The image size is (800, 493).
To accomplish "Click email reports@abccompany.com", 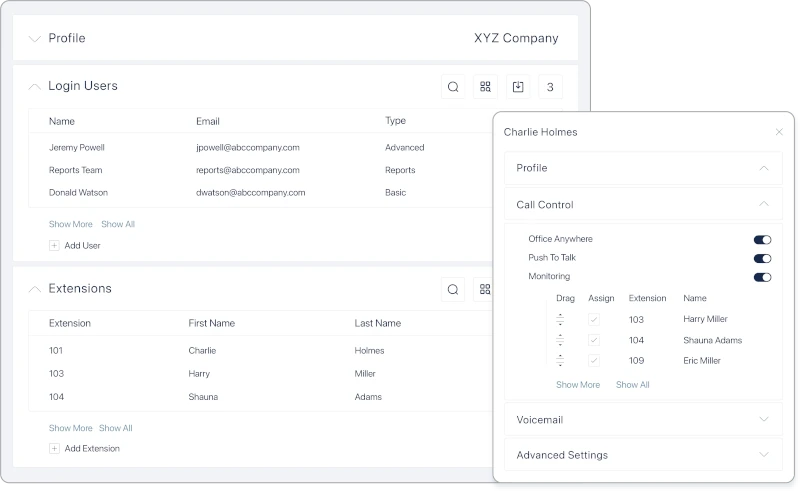I will [x=248, y=170].
